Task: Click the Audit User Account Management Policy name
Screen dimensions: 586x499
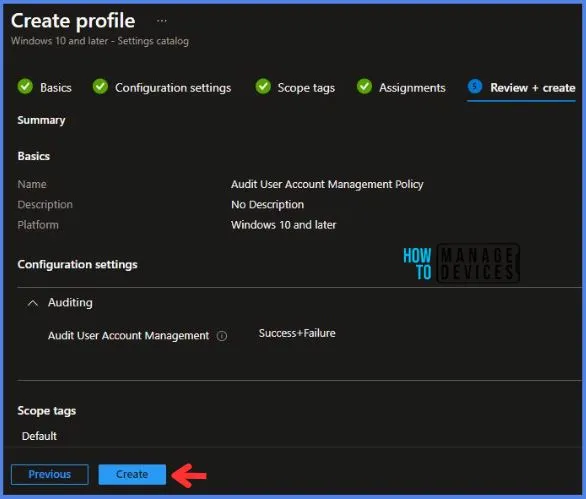Action: tap(327, 184)
